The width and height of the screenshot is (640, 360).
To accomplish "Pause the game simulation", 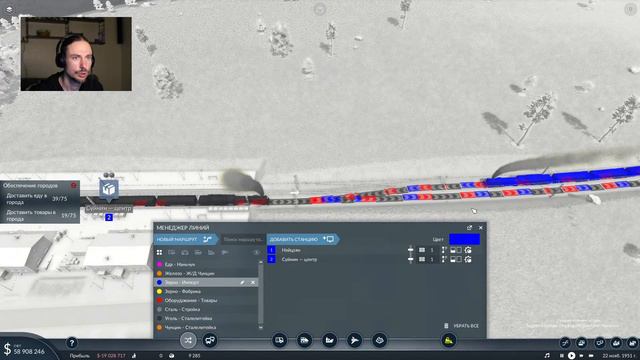I will 562,356.
